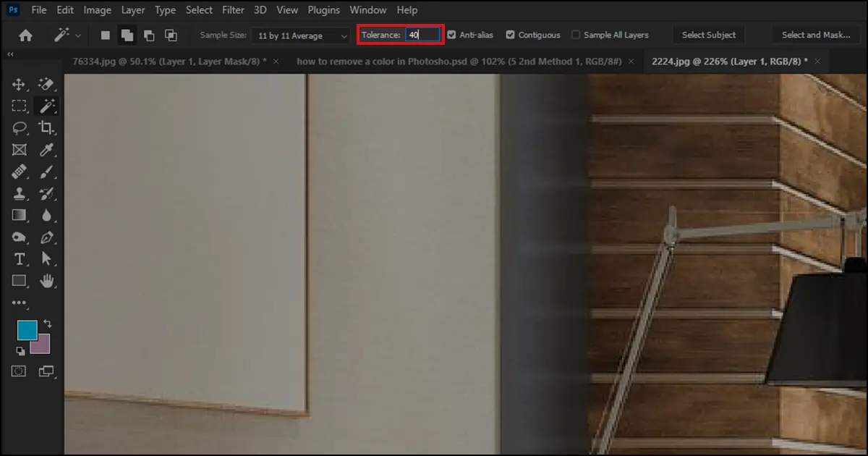Select the Horizontal Type tool
The height and width of the screenshot is (456, 868).
point(20,259)
